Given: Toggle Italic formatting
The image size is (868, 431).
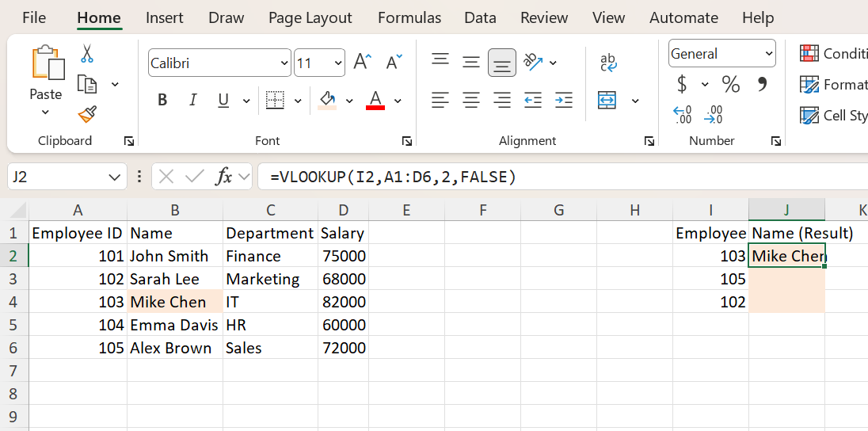Looking at the screenshot, I should (x=192, y=101).
